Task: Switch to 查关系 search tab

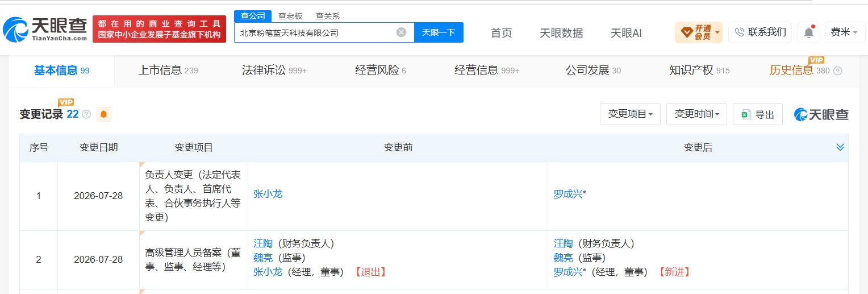Action: pos(327,16)
